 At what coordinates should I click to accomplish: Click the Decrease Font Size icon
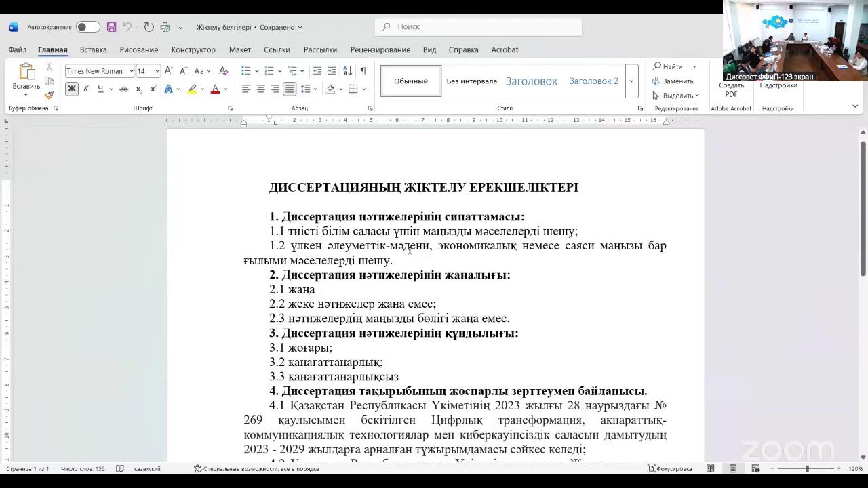click(x=182, y=71)
